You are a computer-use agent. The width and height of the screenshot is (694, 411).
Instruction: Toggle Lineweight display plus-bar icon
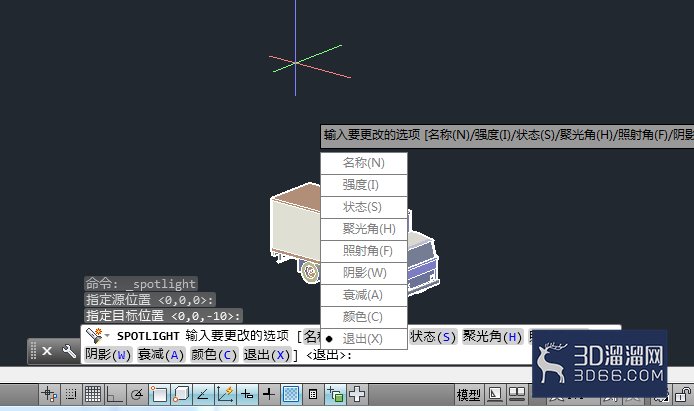click(269, 394)
